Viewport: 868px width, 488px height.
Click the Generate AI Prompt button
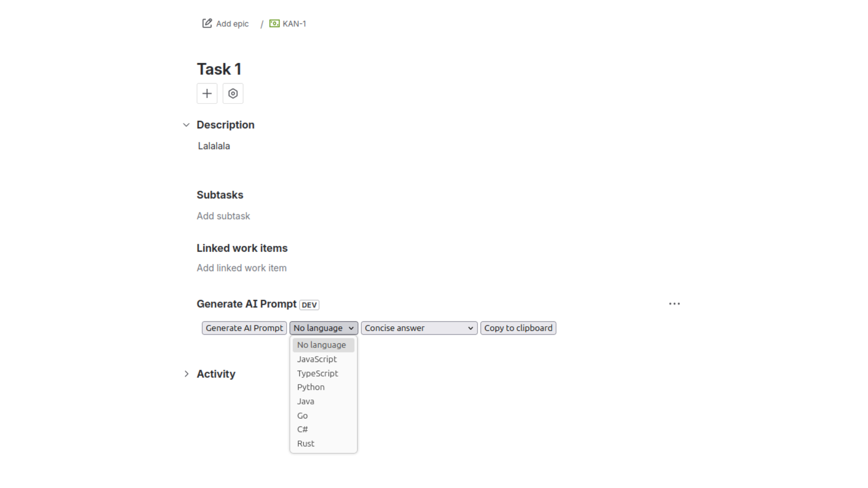(244, 328)
